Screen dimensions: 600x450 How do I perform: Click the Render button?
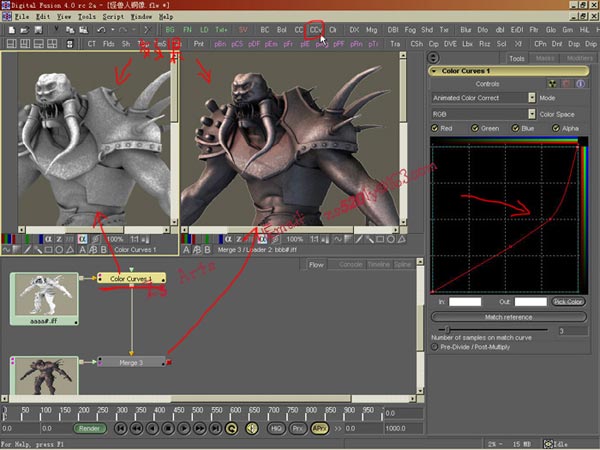click(x=89, y=429)
